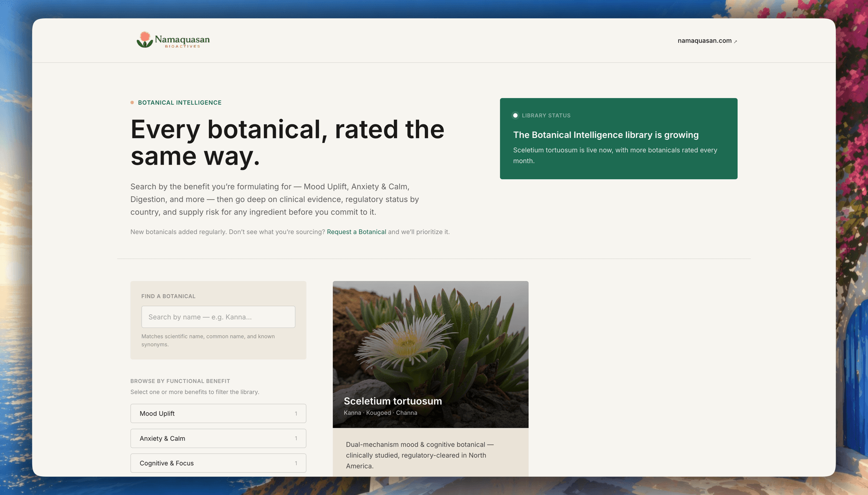Click the Botanical Intelligence library is growing heading
The width and height of the screenshot is (868, 495).
point(606,135)
